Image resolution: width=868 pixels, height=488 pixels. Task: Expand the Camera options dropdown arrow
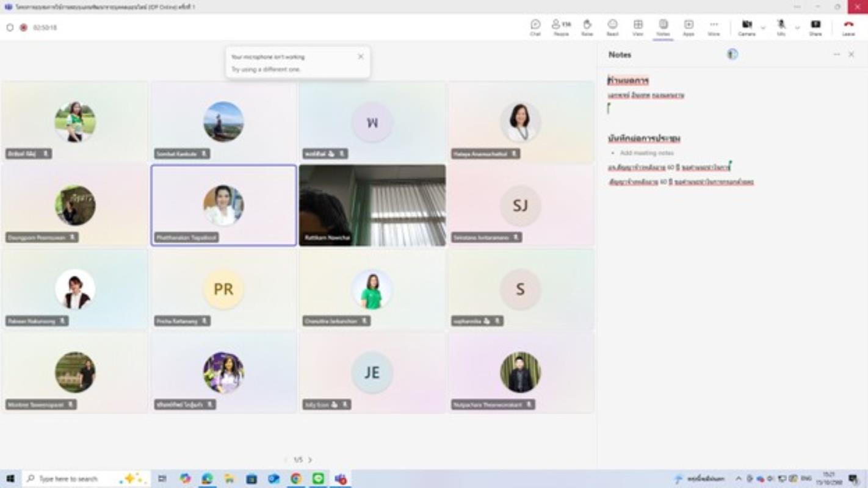pos(763,28)
